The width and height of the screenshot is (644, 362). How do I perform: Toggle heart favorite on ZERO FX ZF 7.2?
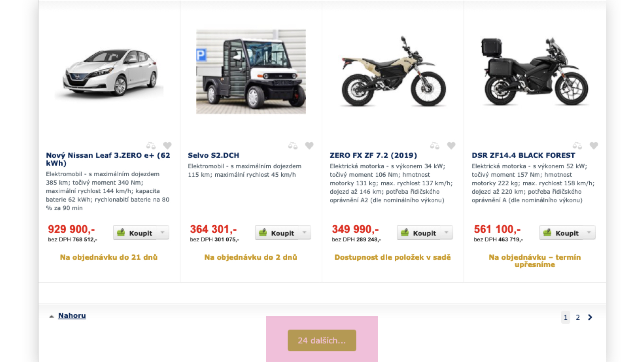point(451,146)
